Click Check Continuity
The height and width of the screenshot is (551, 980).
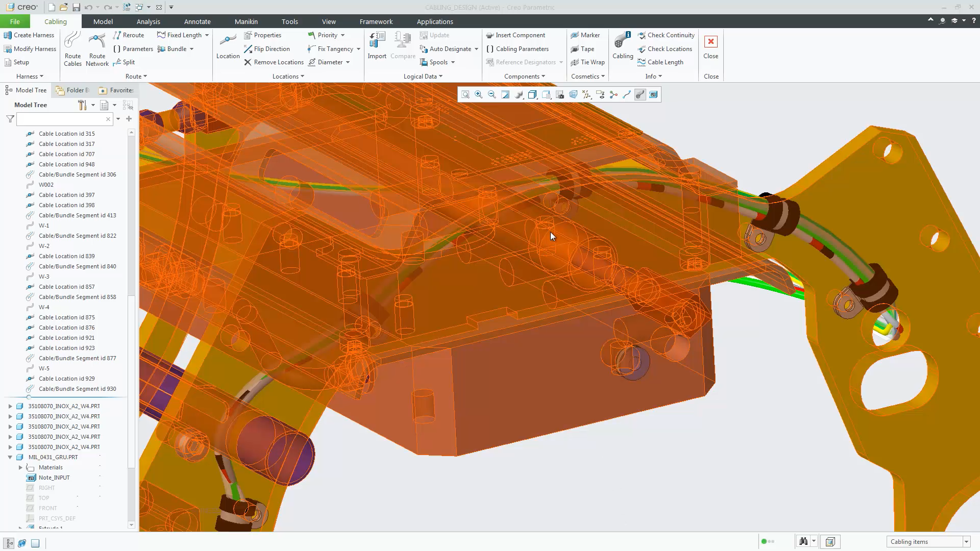point(666,35)
